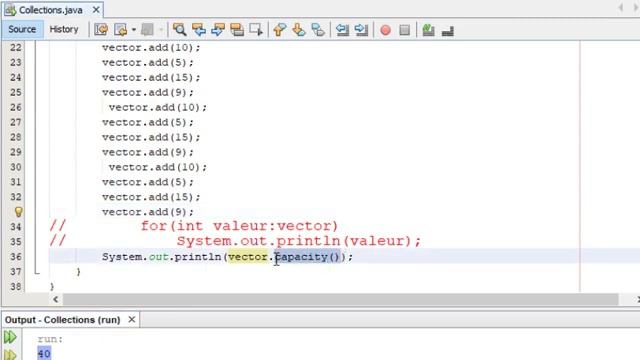
Task: Click the Shift Line Right icon
Action: pyautogui.click(x=361, y=29)
